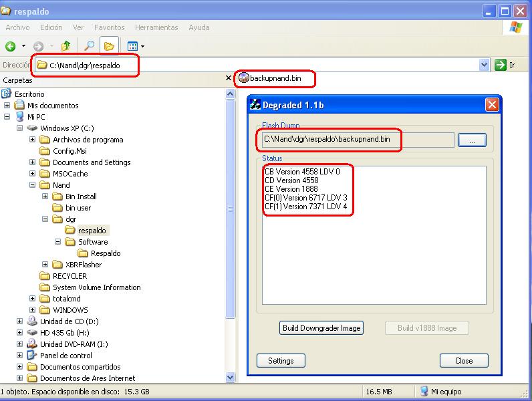Click "CB Version 4558 LDV 0" status line
The width and height of the screenshot is (532, 401).
(x=302, y=172)
